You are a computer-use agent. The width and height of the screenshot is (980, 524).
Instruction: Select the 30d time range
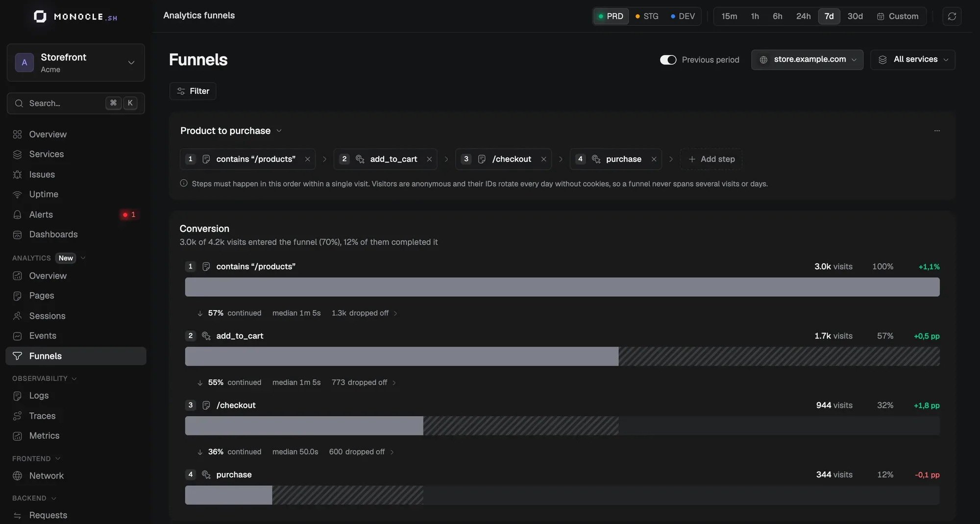855,16
